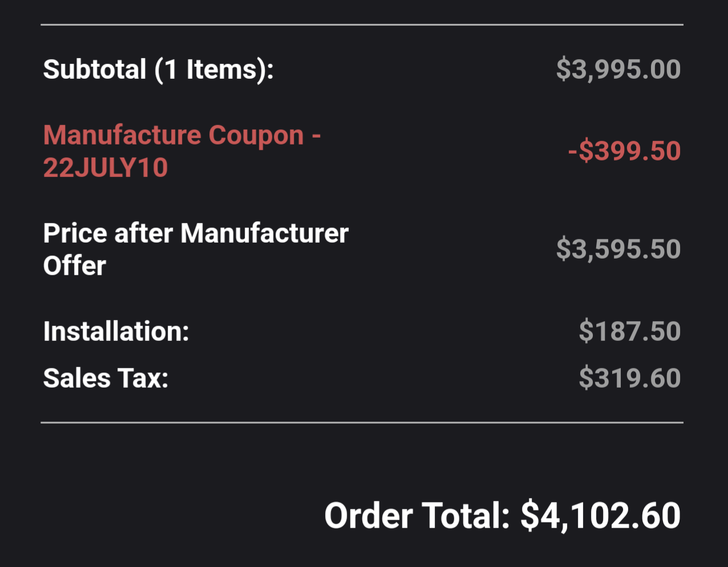This screenshot has width=728, height=567.
Task: Click the "Price after Manufacturer" text
Action: pyautogui.click(x=196, y=234)
